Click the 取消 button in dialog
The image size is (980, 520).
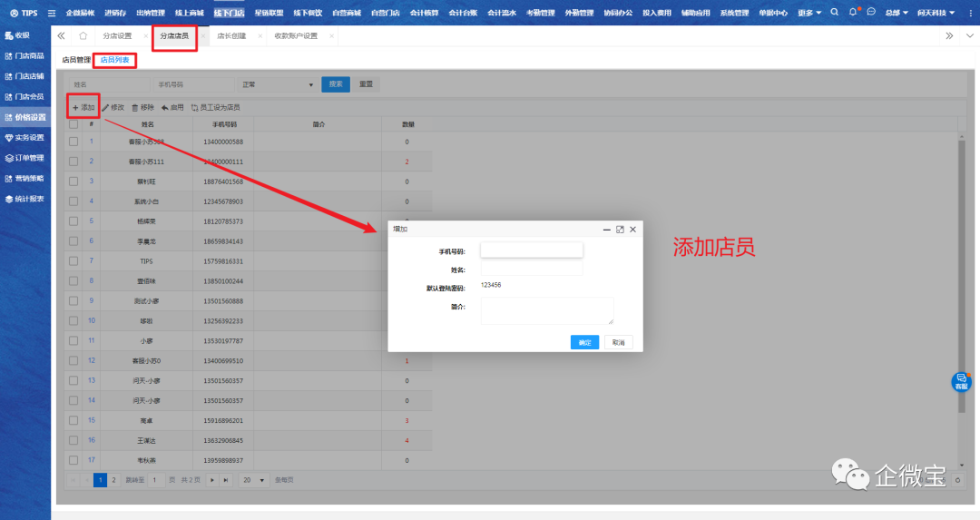point(618,342)
